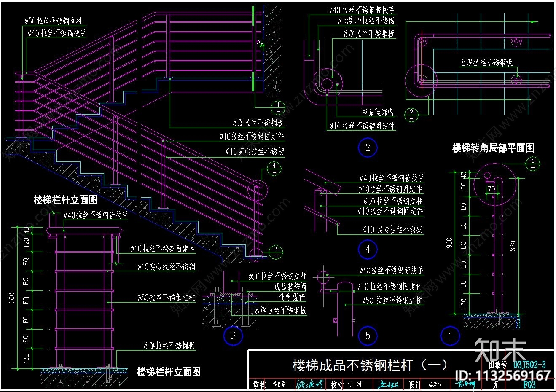The width and height of the screenshot is (556, 392).
Task: Select the printed name "饶良修"
Action: [279, 384]
